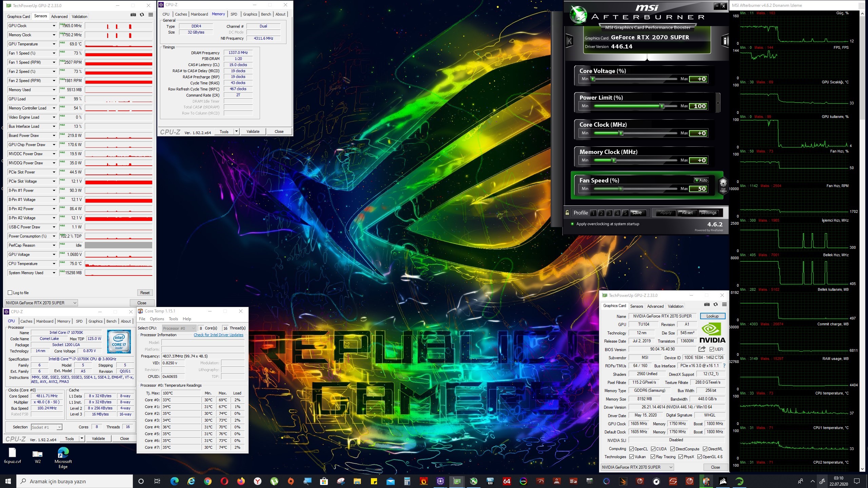Viewport: 868px width, 488px height.
Task: Click the GPU-Z Sensors refresh icon
Action: 142,15
